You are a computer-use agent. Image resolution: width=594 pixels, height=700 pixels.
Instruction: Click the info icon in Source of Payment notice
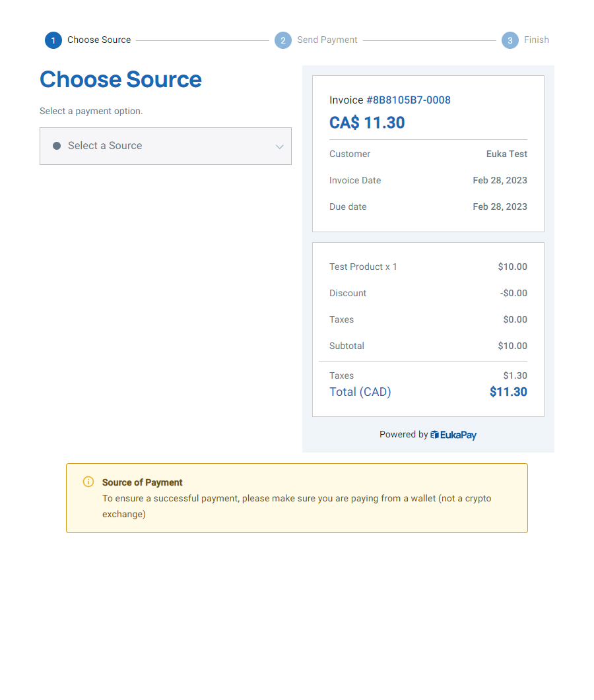[x=88, y=482]
